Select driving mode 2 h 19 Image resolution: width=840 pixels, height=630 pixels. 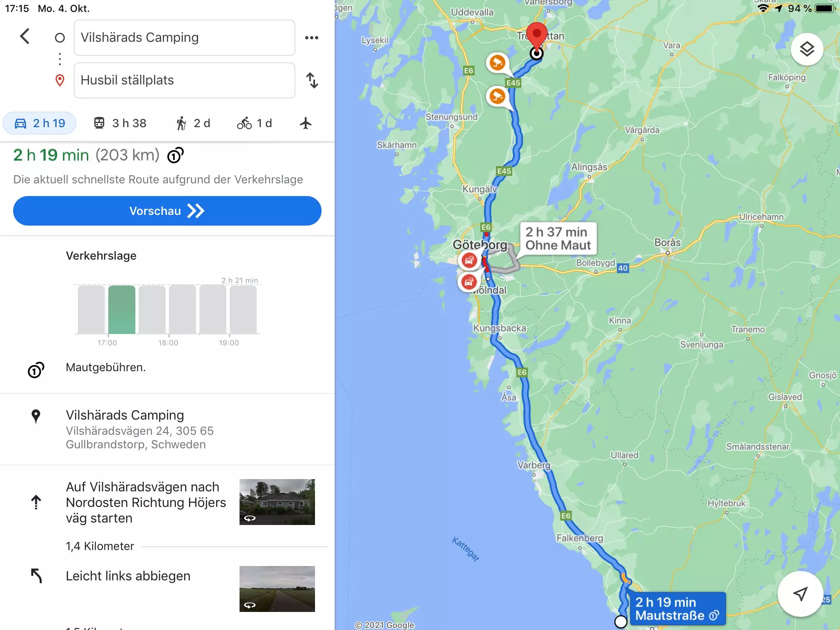(x=39, y=123)
